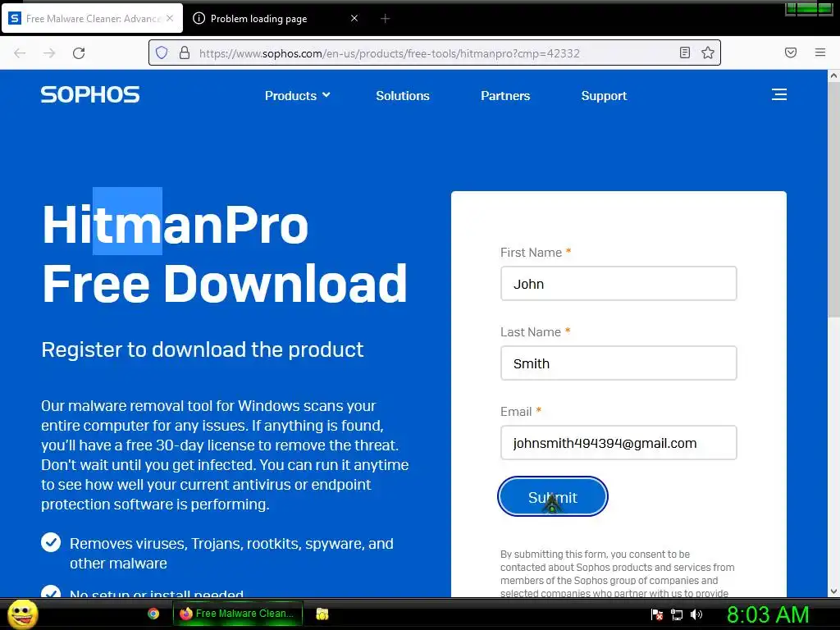
Task: Toggle reader view icon in address bar
Action: click(685, 52)
